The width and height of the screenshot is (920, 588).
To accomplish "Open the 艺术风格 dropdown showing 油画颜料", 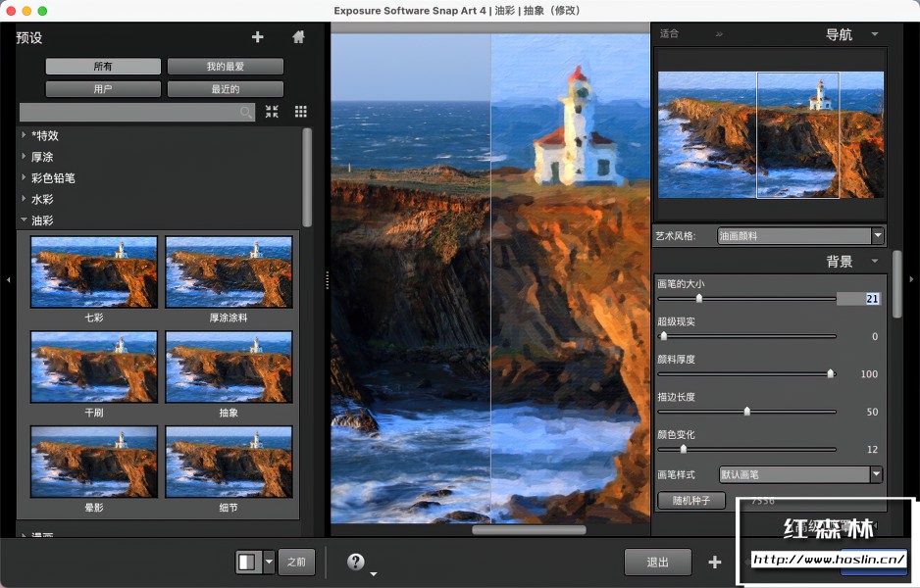I will coord(799,235).
